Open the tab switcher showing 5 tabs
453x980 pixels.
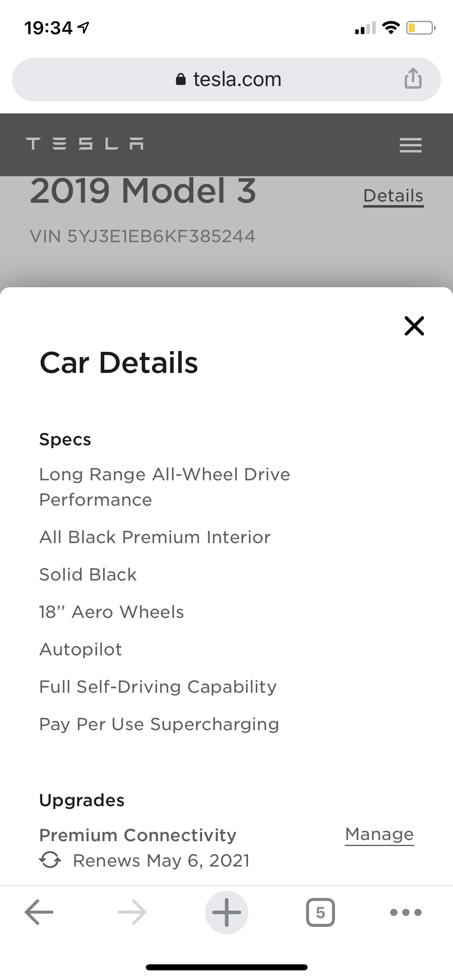point(320,912)
